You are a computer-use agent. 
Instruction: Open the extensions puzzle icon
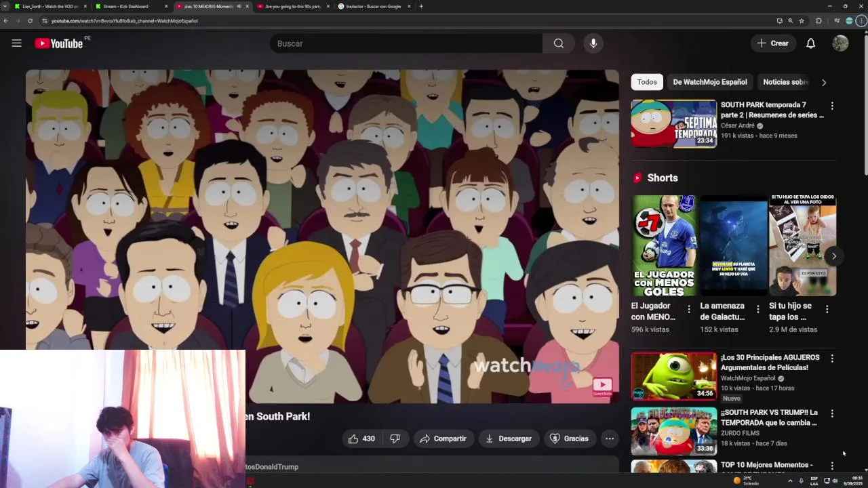click(x=818, y=21)
